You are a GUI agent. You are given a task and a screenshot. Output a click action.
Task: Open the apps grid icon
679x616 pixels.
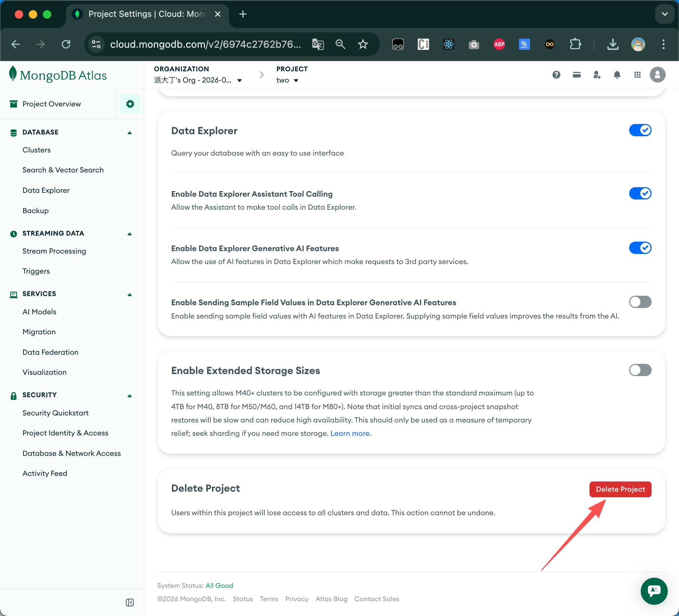[x=637, y=75]
